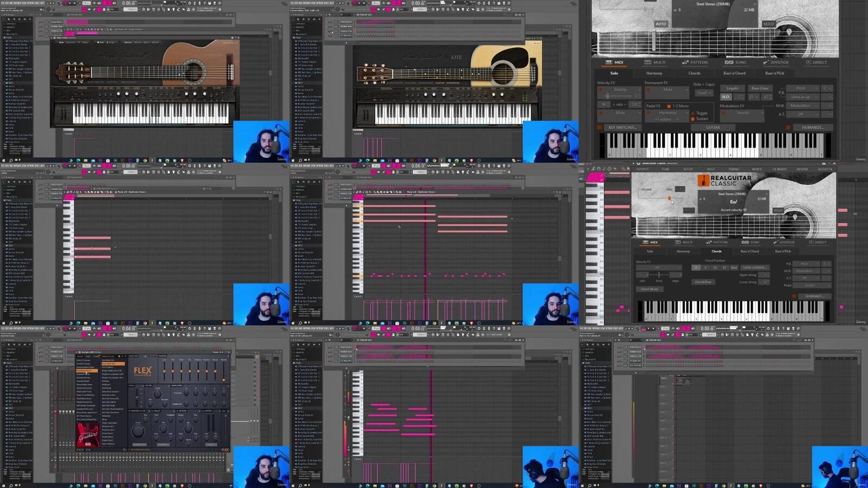Click the AUTO button above the fretboard

(661, 24)
